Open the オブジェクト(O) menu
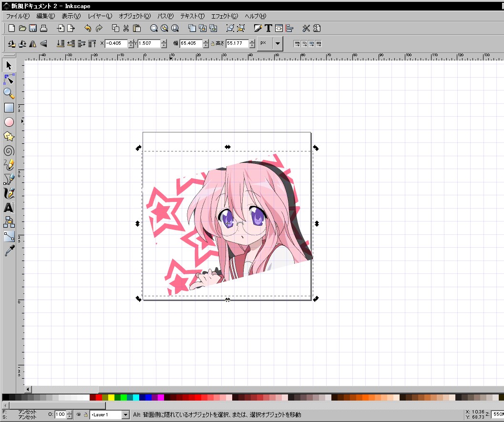 (x=134, y=16)
